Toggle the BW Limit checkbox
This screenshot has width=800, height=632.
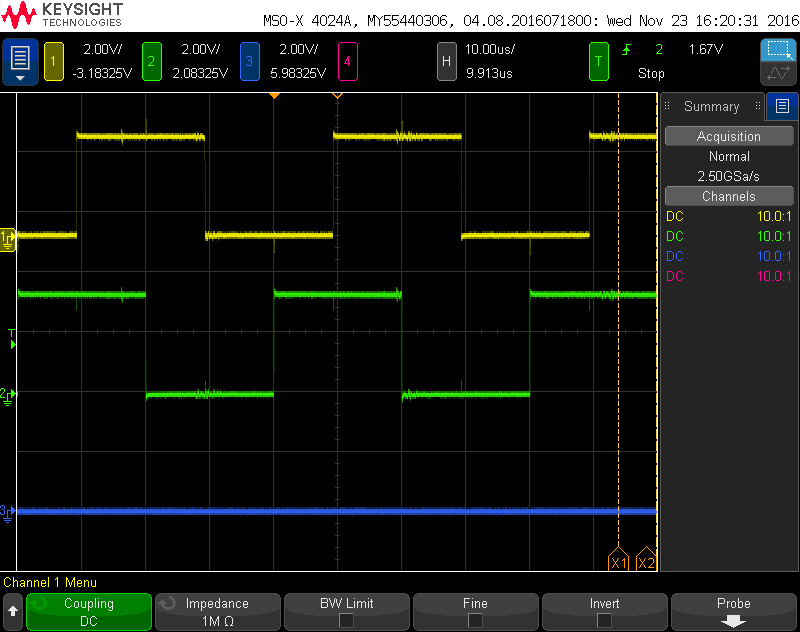[346, 621]
